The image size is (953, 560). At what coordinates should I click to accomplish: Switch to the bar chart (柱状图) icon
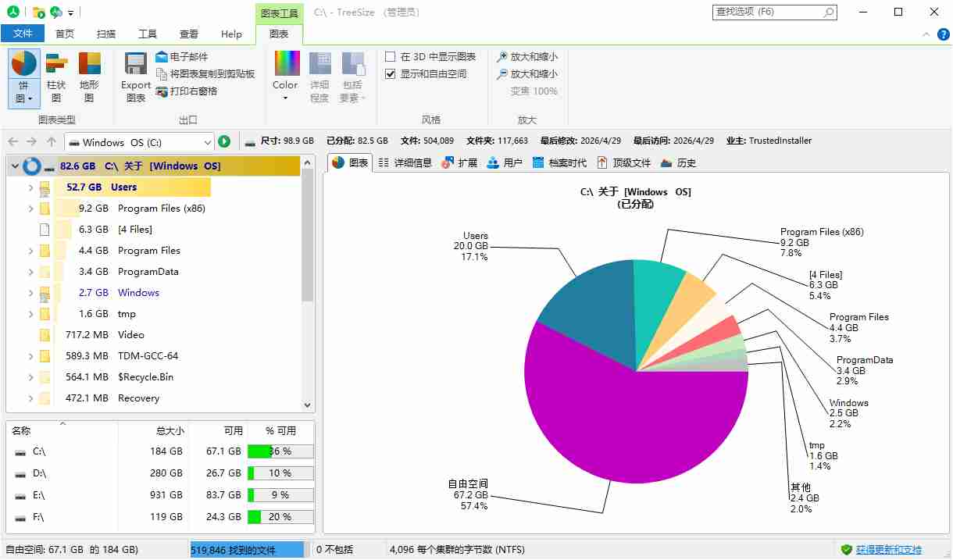pos(56,64)
